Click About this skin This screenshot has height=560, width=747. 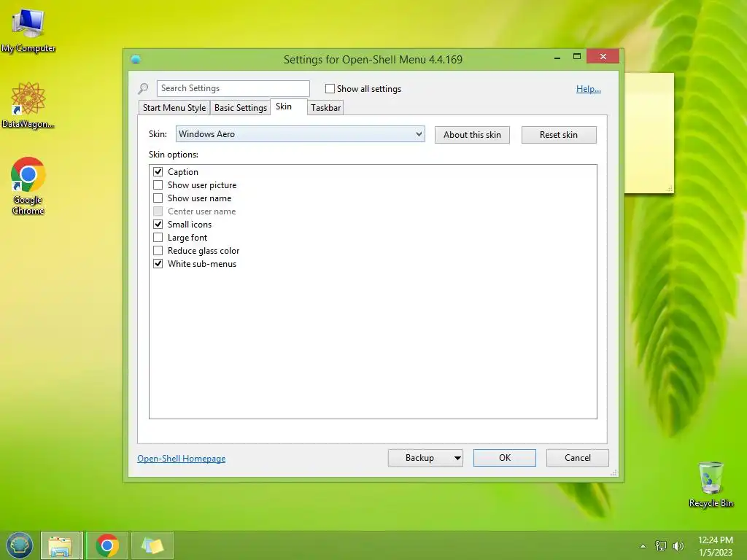pos(472,135)
